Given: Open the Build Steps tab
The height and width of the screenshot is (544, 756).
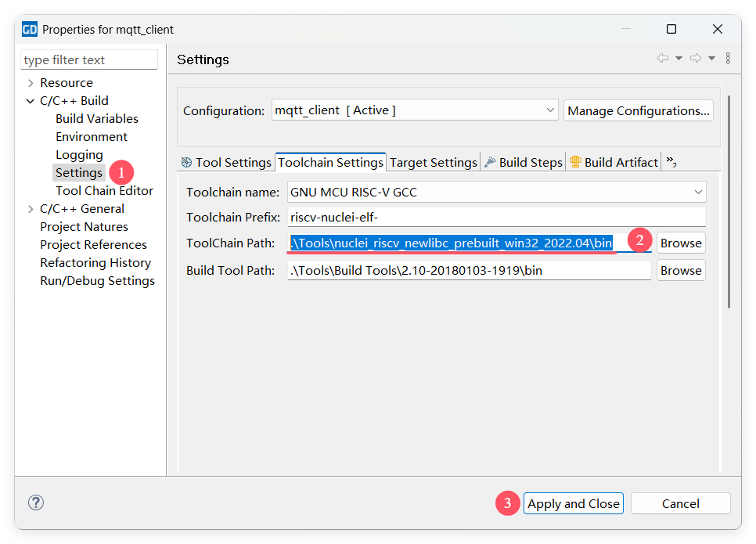Looking at the screenshot, I should click(523, 163).
